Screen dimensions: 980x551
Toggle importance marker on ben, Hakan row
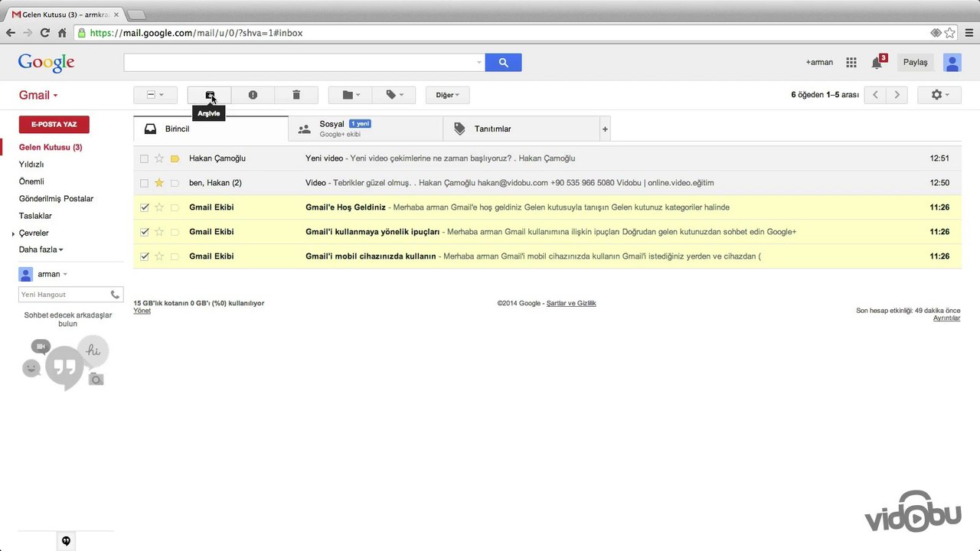[x=175, y=183]
